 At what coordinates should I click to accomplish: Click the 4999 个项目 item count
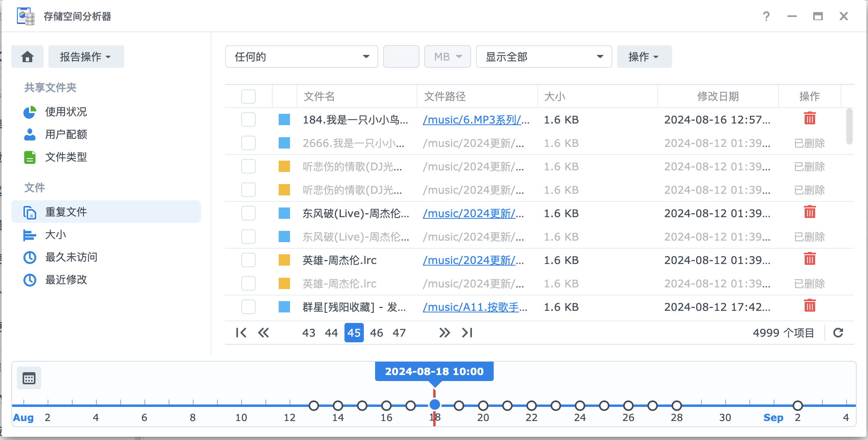point(783,333)
